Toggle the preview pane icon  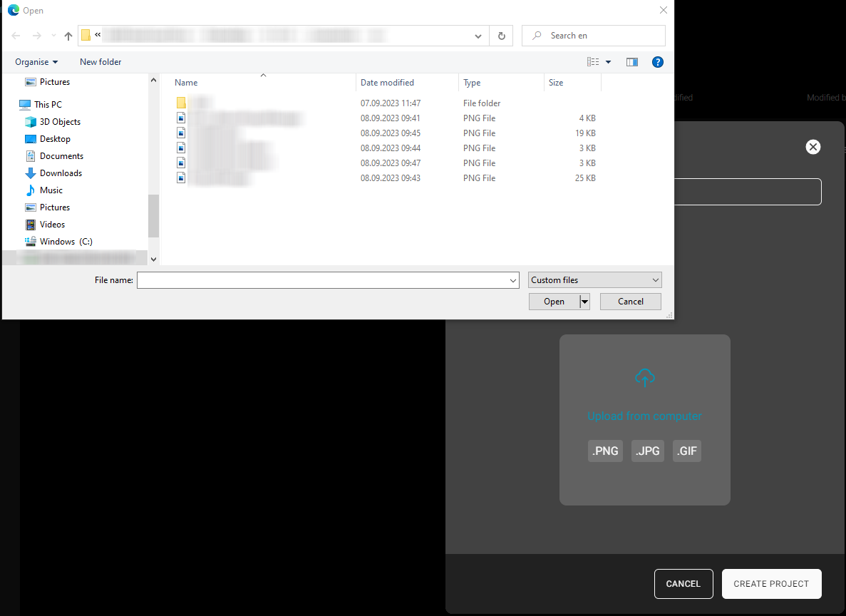[631, 62]
